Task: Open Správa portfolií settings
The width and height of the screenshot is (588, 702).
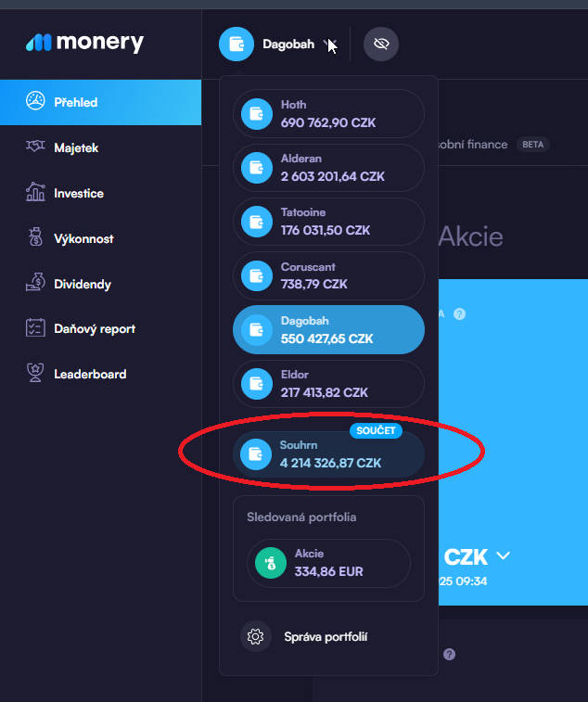Action: click(325, 637)
